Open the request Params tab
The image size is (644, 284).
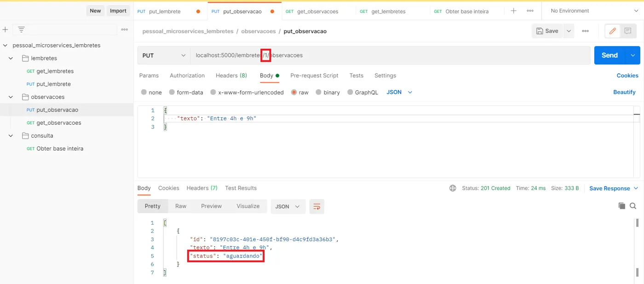(x=149, y=75)
